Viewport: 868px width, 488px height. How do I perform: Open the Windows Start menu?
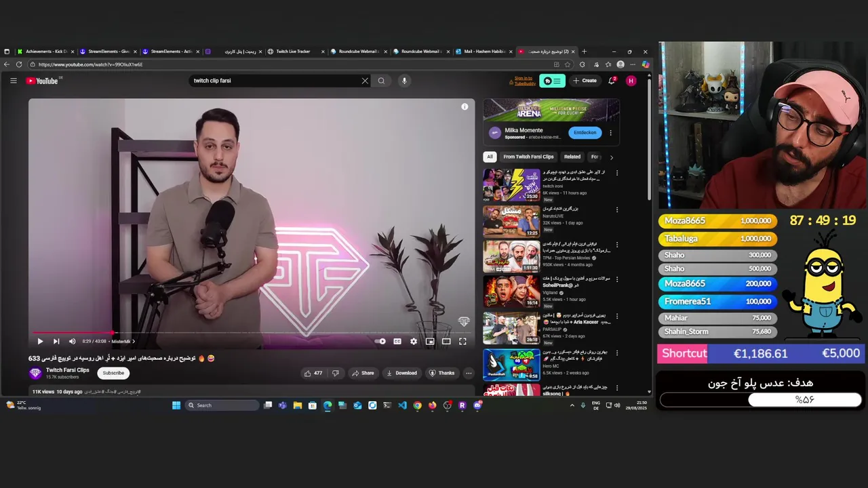[176, 405]
